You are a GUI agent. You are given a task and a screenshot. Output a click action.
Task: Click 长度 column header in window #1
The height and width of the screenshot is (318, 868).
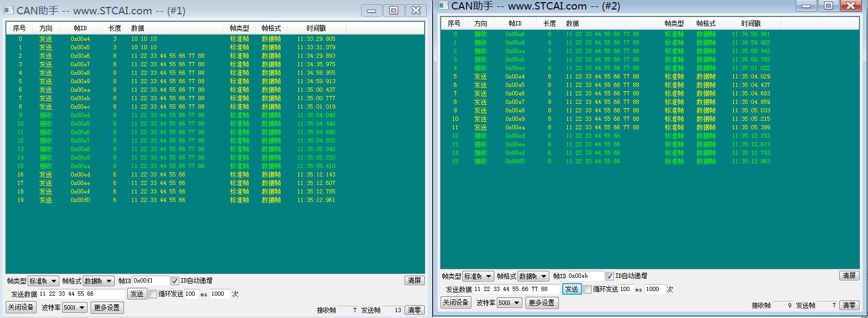click(x=115, y=28)
